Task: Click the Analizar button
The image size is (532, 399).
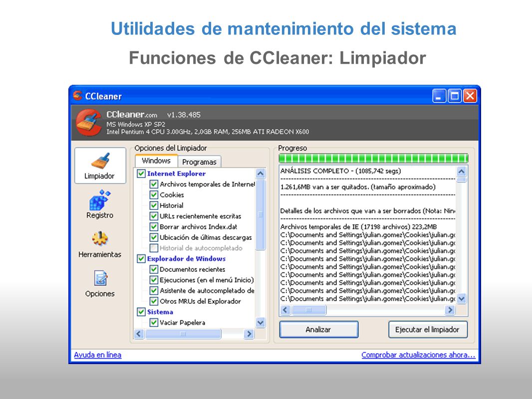Action: [x=318, y=330]
